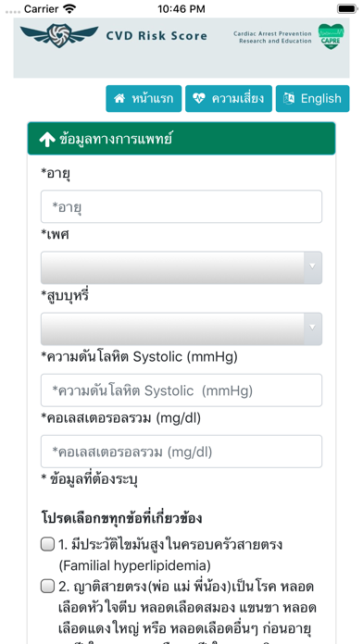The height and width of the screenshot is (644, 363).
Task: Open the เพศ dropdown
Action: (181, 267)
